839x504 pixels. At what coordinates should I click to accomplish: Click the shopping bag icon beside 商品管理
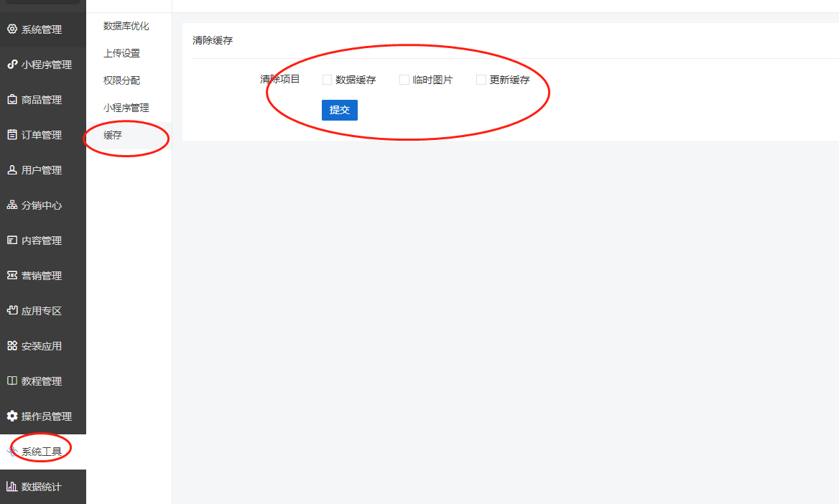coord(11,100)
